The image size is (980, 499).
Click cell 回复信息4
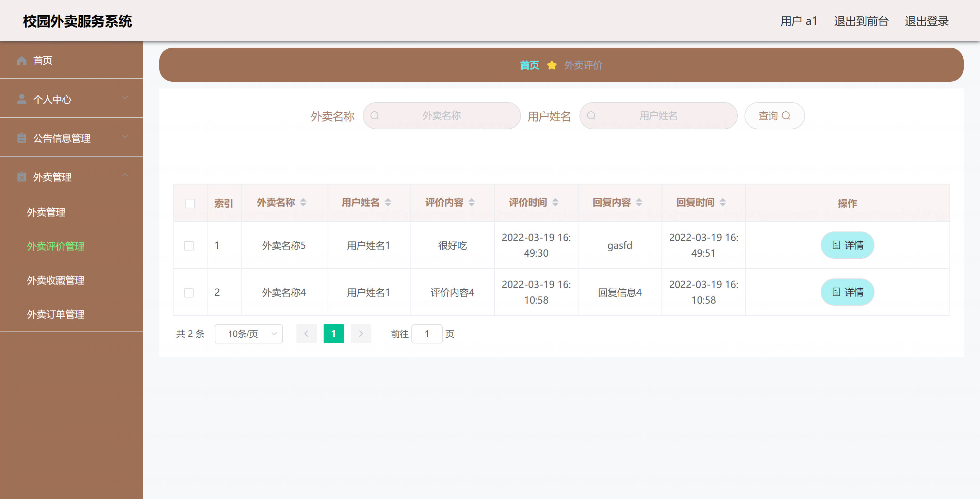[620, 292]
